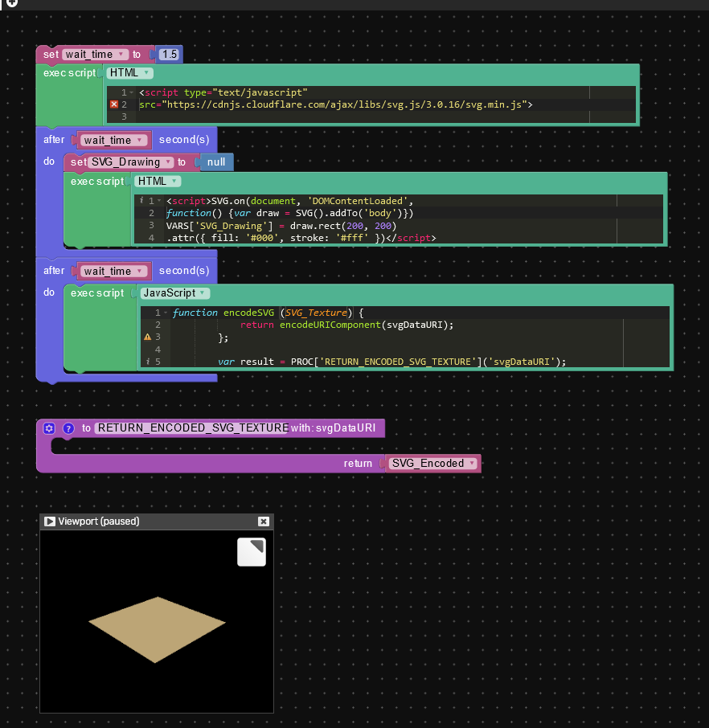
Task: Click the white corner icon in Viewport
Action: coord(252,552)
